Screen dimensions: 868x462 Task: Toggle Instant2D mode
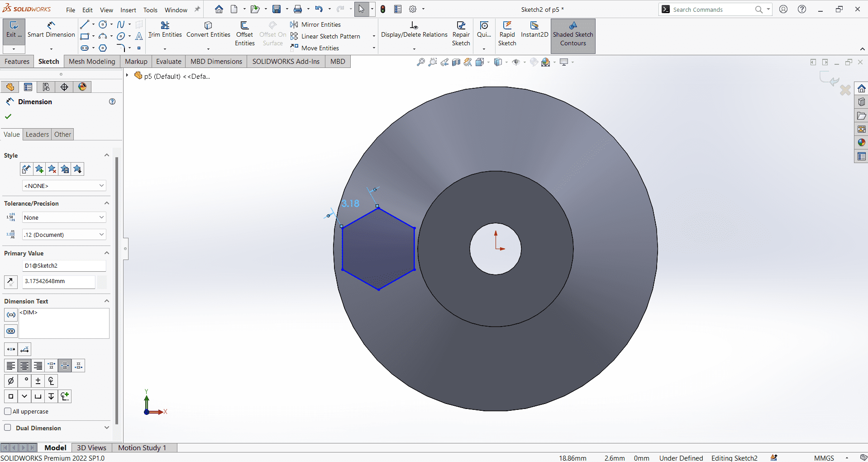534,30
